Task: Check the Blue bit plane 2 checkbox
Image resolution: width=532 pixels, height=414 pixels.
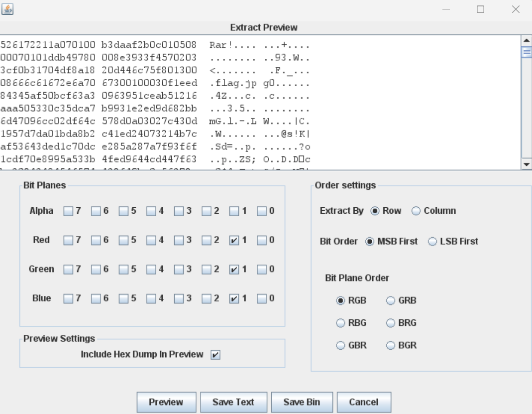Action: [x=207, y=299]
